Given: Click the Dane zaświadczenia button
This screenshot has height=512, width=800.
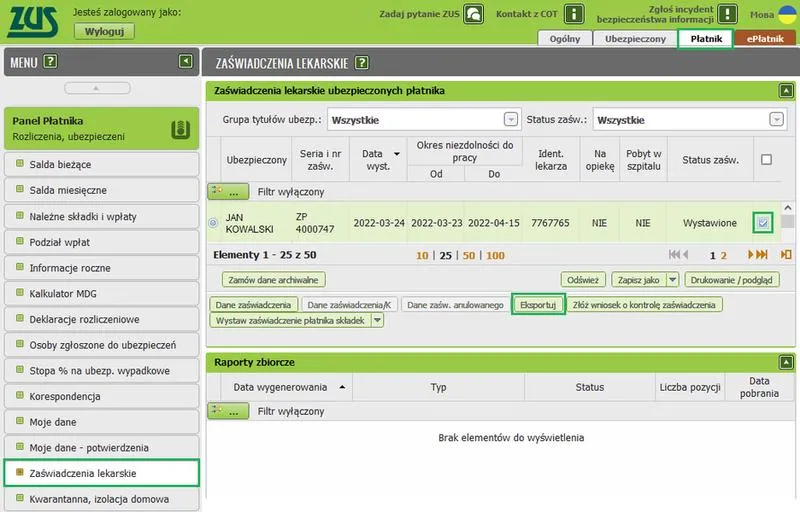Looking at the screenshot, I should click(x=253, y=304).
